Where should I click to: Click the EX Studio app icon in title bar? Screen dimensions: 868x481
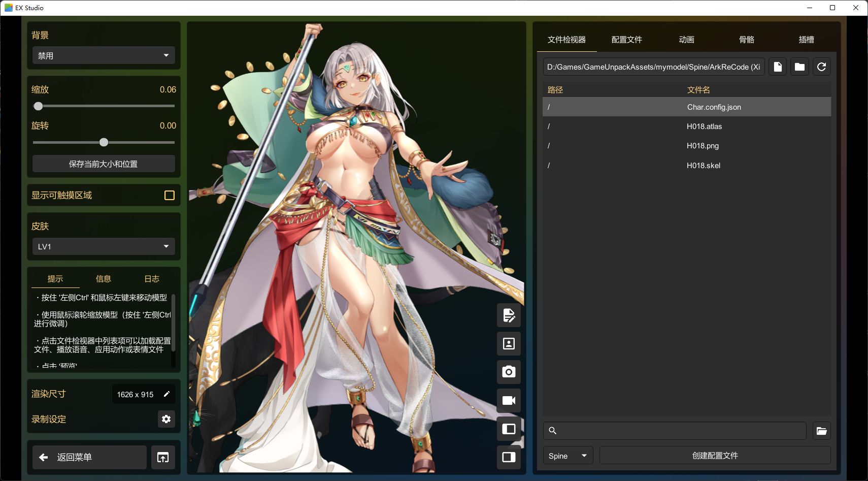tap(9, 8)
